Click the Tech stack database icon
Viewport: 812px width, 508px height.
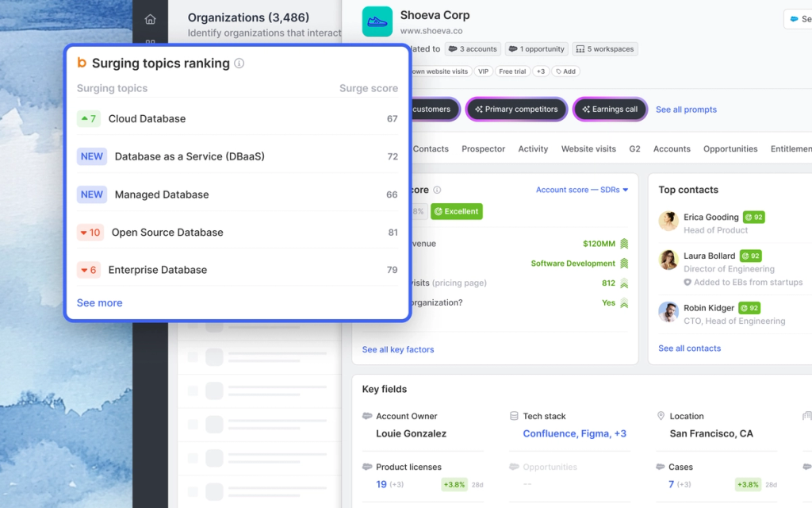pyautogui.click(x=515, y=416)
